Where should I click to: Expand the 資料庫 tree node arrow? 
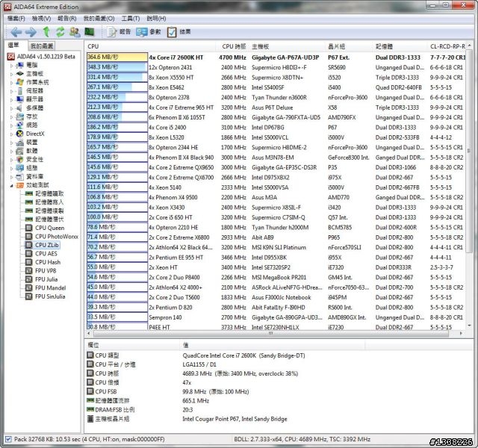(12, 176)
